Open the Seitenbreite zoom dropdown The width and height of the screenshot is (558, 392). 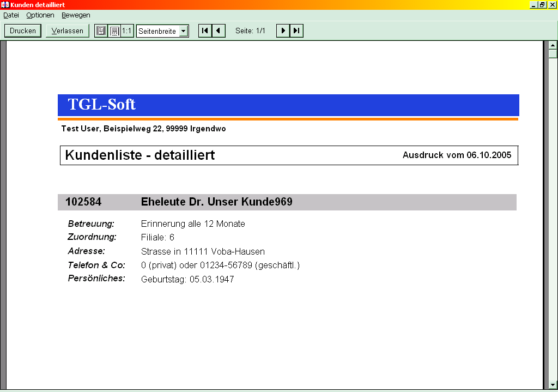(184, 31)
